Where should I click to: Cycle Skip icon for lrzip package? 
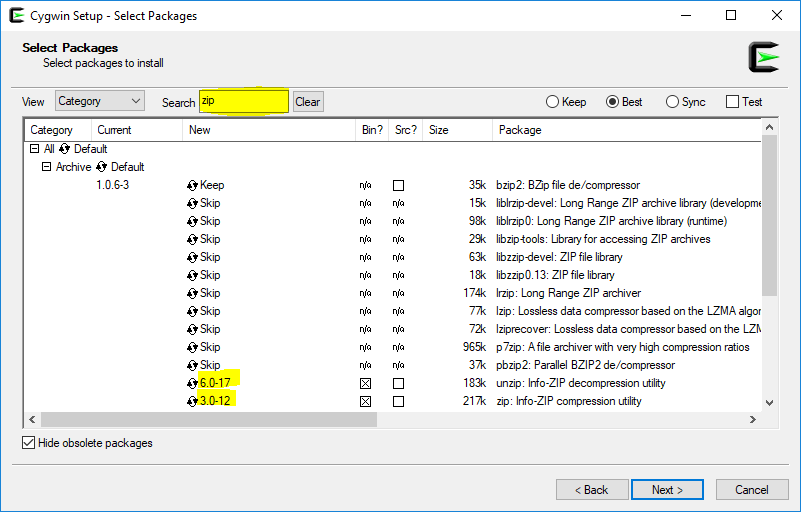tap(192, 293)
